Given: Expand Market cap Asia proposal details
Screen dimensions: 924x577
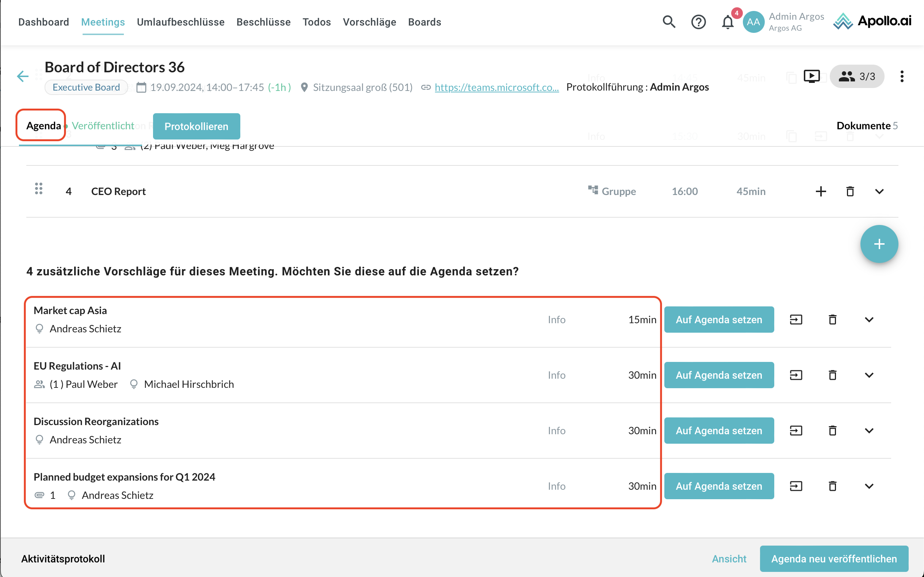Looking at the screenshot, I should (868, 320).
